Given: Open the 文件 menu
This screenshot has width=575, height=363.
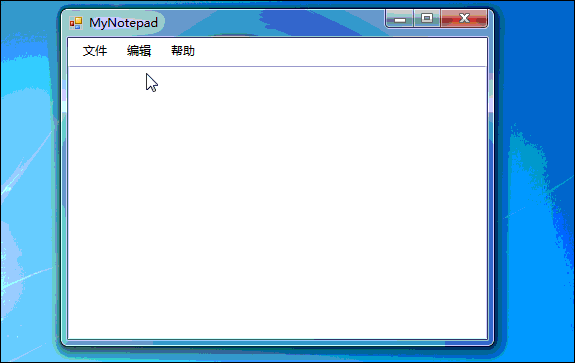Looking at the screenshot, I should [95, 51].
